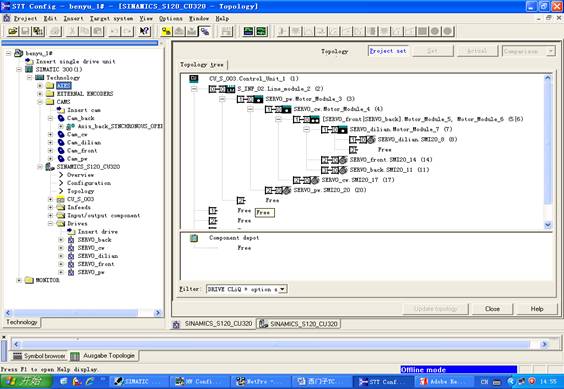This screenshot has height=389, width=564.
Task: Collapse the Drives folder
Action: coord(51,223)
